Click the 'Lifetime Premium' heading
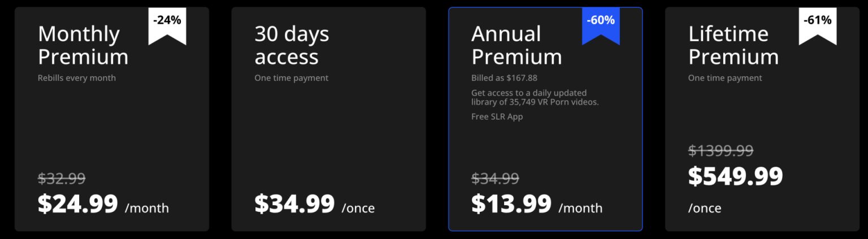 click(733, 45)
